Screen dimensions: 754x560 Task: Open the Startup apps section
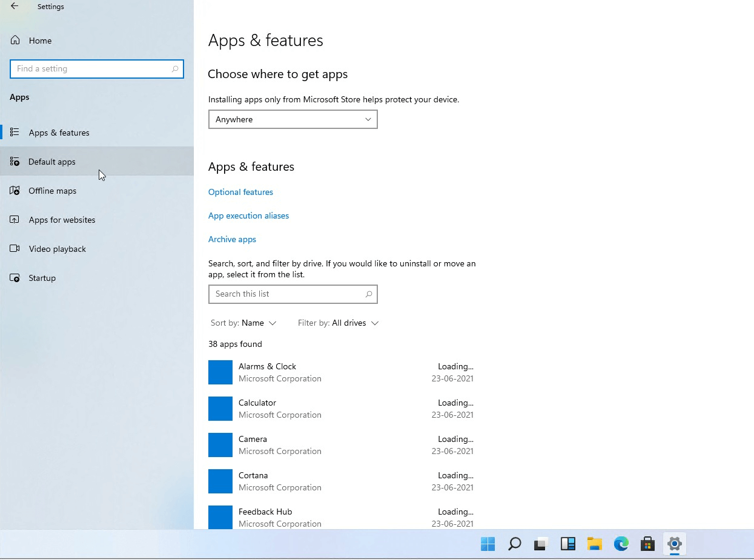[x=42, y=278]
